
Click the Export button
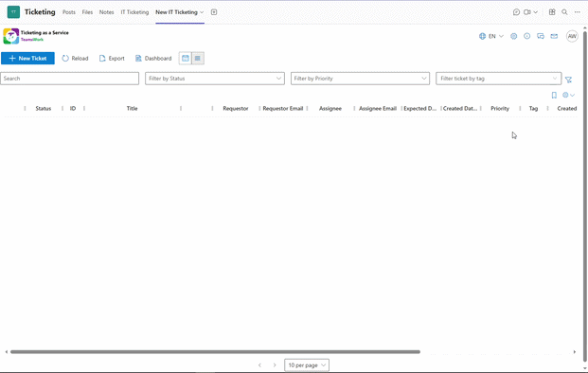point(112,58)
